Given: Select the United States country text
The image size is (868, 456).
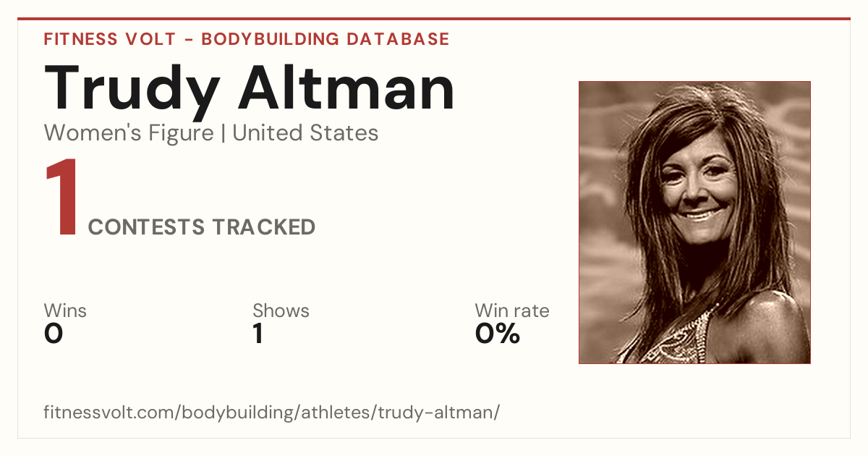Looking at the screenshot, I should [305, 133].
